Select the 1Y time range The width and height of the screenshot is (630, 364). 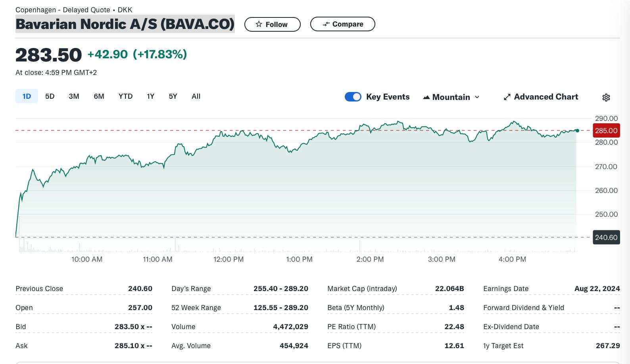150,96
